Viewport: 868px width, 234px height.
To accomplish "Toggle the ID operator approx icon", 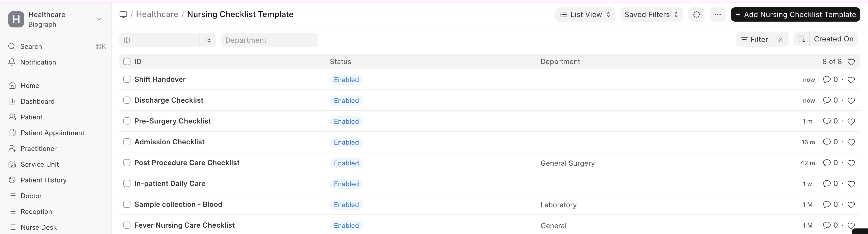I will (208, 40).
